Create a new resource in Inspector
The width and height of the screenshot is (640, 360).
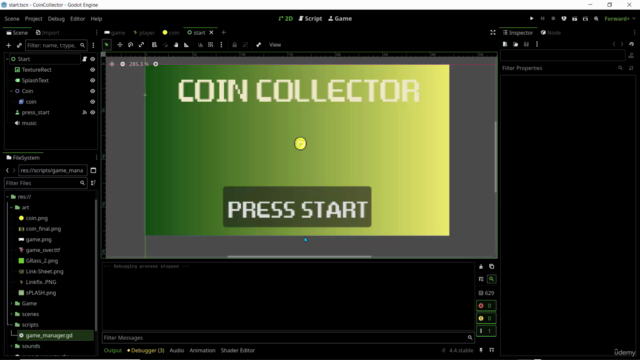505,44
